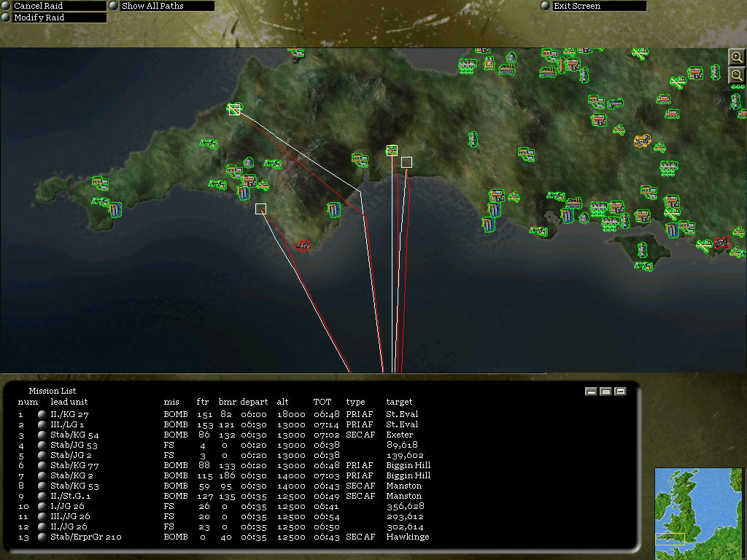Click coordinates '89,618' in mission 4

click(x=402, y=445)
